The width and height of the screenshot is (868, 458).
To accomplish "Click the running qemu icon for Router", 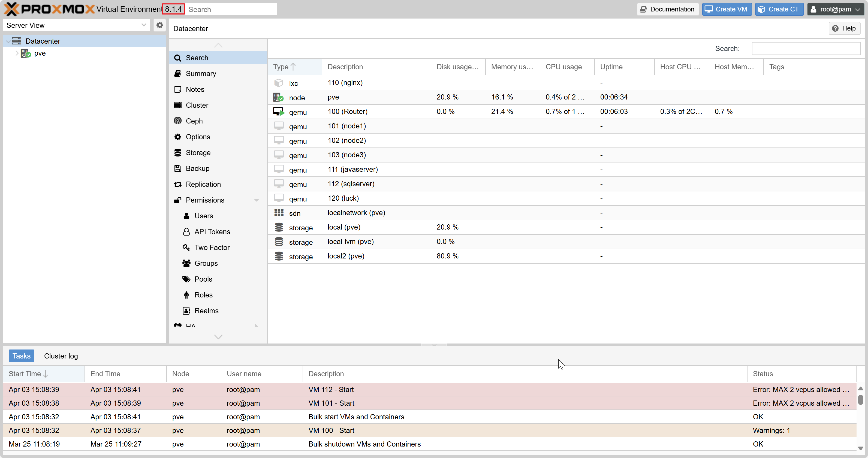I will tap(279, 112).
